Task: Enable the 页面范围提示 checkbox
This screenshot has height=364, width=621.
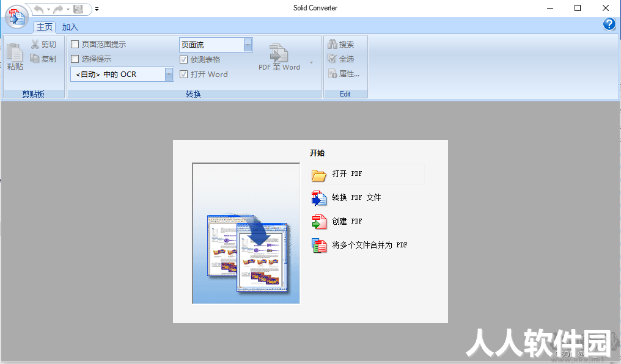Action: tap(75, 45)
